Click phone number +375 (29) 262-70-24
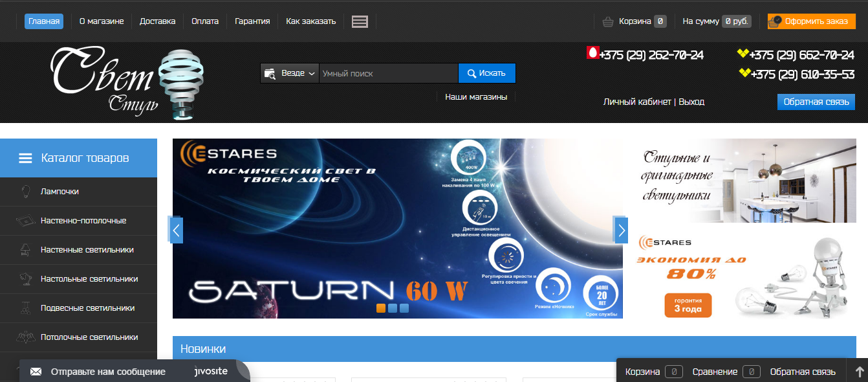868x382 pixels. click(651, 55)
